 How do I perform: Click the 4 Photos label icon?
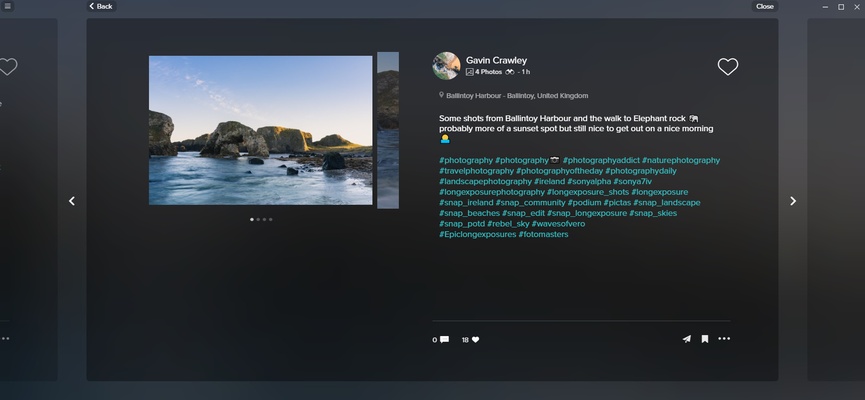(x=469, y=72)
